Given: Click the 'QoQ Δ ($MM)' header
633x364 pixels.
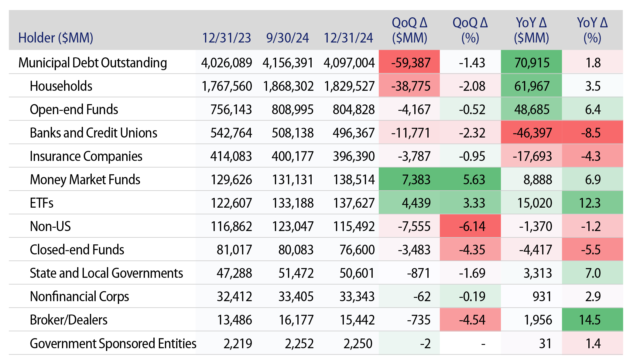Looking at the screenshot, I should click(409, 30).
